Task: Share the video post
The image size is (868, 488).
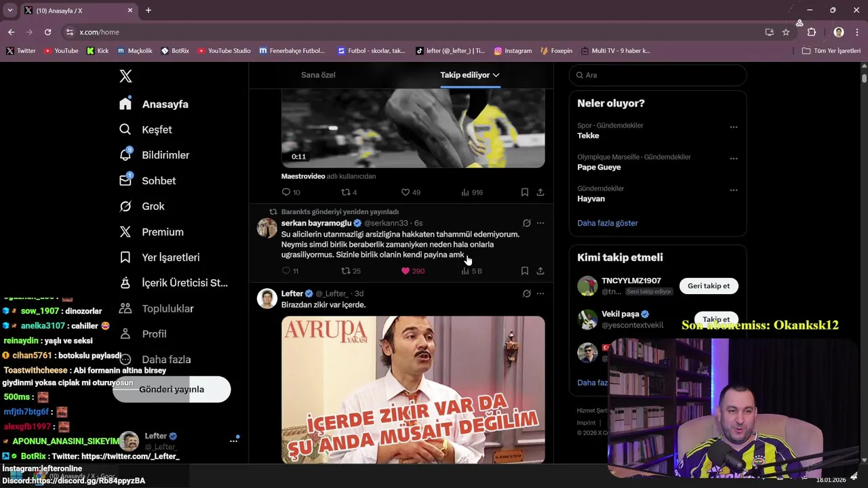Action: point(540,192)
